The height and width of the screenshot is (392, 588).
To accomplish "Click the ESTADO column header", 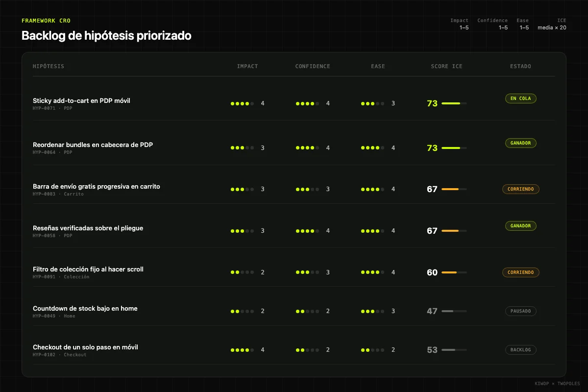I will click(520, 66).
